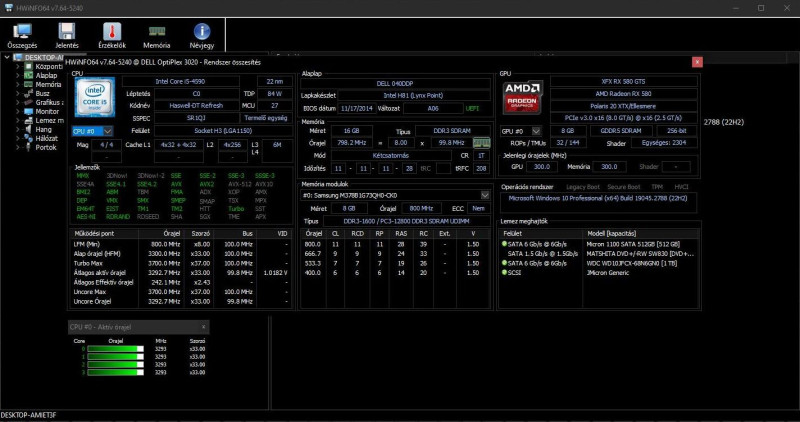Click the Core 0 clock bar
Image resolution: width=800 pixels, height=422 pixels.
[x=115, y=349]
